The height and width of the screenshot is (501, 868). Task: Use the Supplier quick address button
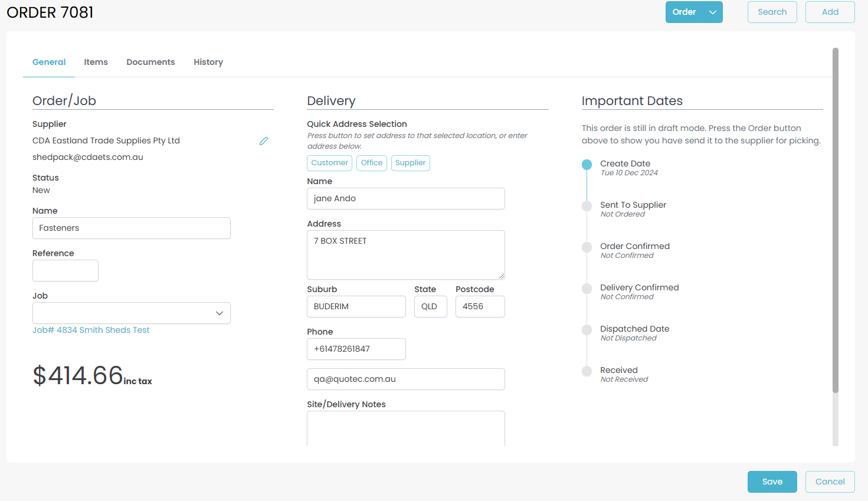410,163
